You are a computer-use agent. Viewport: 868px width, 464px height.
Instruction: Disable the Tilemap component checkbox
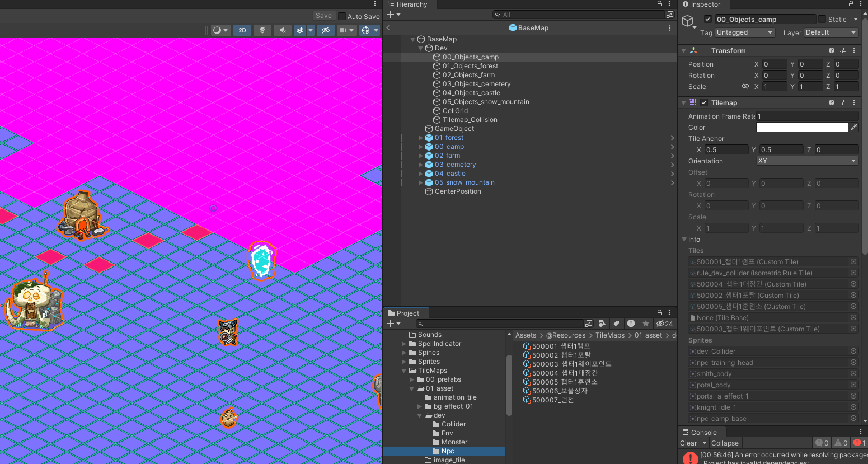[x=705, y=102]
